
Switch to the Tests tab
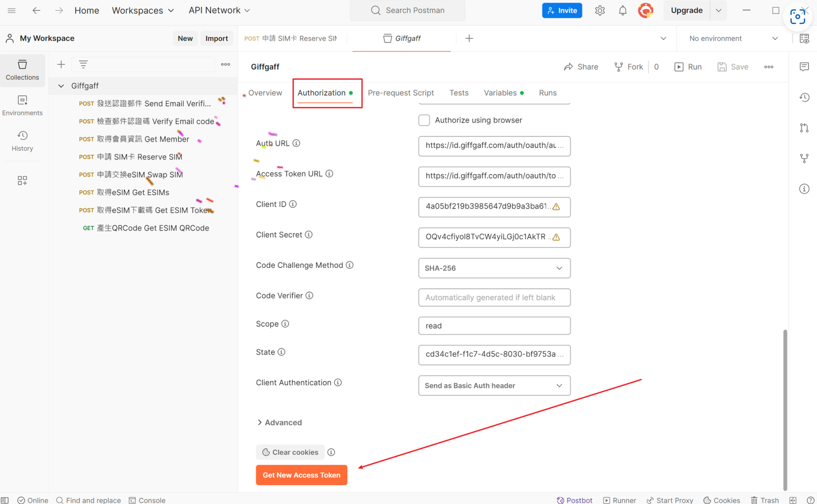tap(459, 93)
